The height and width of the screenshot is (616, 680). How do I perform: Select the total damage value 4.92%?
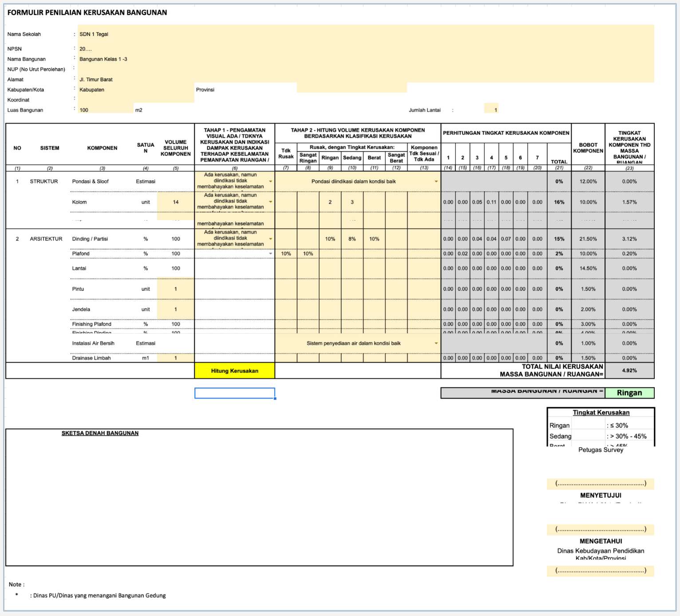[x=629, y=371]
